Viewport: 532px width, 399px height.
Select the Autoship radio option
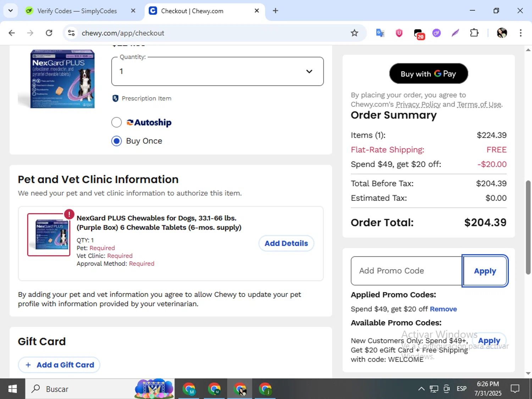click(116, 122)
